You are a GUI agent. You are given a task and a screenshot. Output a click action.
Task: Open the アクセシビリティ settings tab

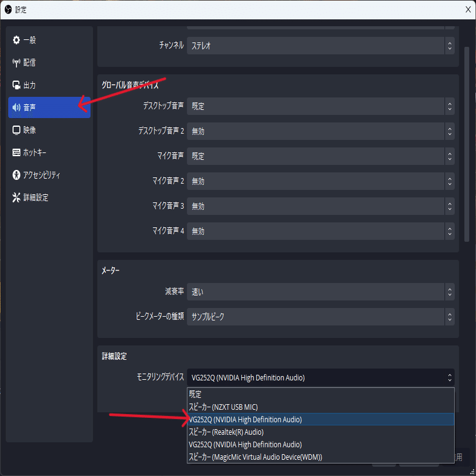coord(49,175)
